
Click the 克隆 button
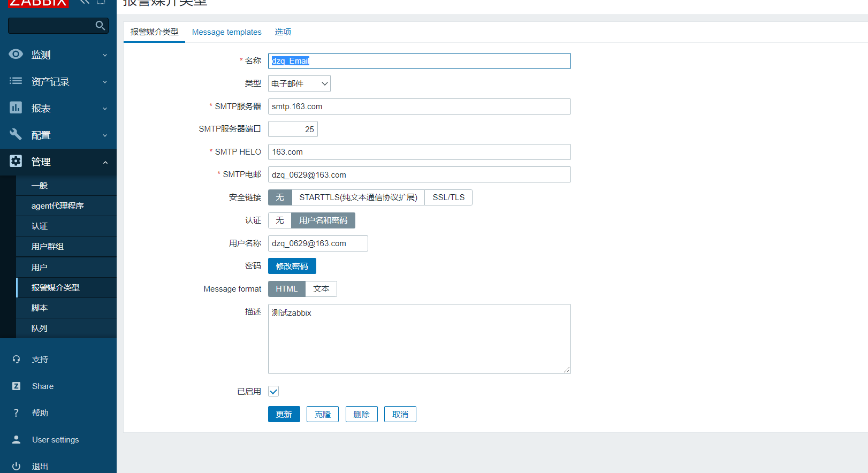(x=323, y=414)
